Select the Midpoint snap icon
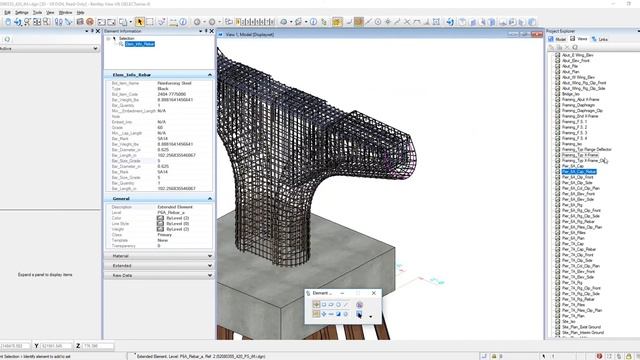640x360 pixels. (x=368, y=22)
